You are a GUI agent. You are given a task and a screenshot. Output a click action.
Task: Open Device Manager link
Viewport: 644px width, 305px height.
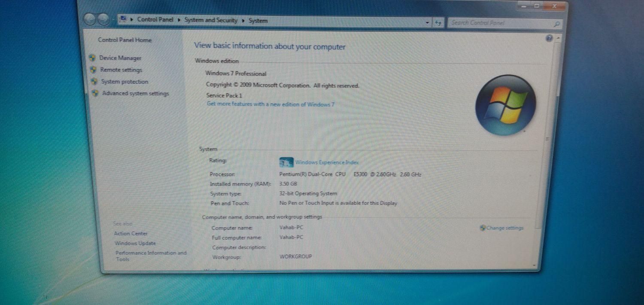[x=120, y=58]
